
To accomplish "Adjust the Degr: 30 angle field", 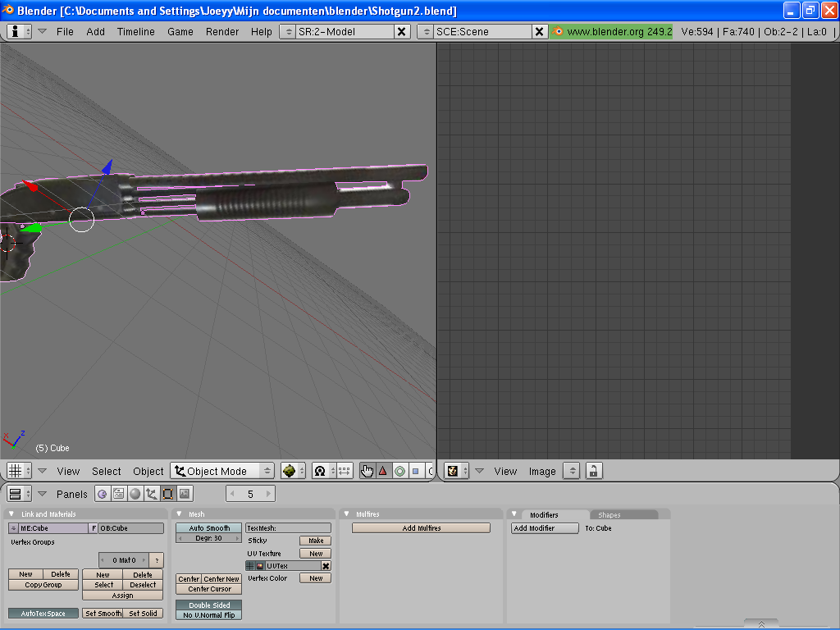I will pos(208,538).
